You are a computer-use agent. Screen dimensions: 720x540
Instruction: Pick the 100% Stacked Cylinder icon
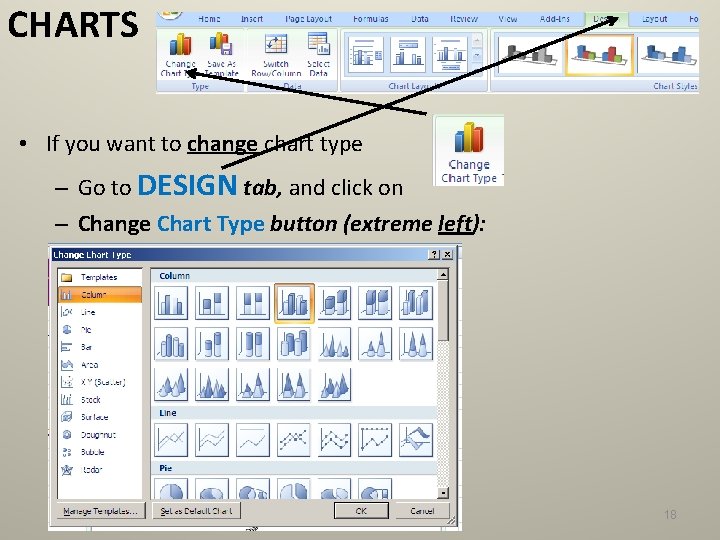(x=253, y=344)
